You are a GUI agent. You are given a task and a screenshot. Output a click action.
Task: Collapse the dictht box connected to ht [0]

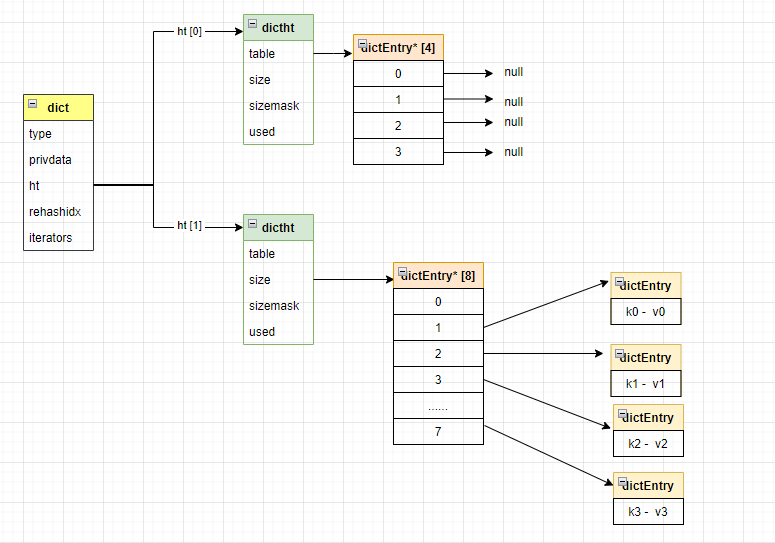tap(253, 26)
